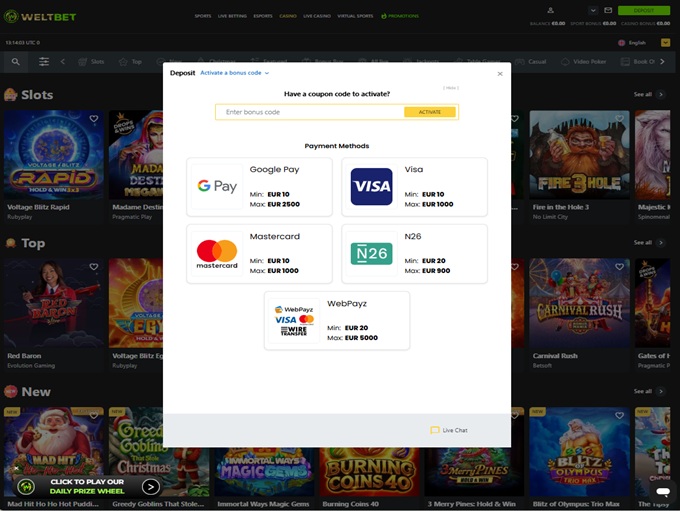Close the Deposit dialog
680x511 pixels.
coord(500,74)
